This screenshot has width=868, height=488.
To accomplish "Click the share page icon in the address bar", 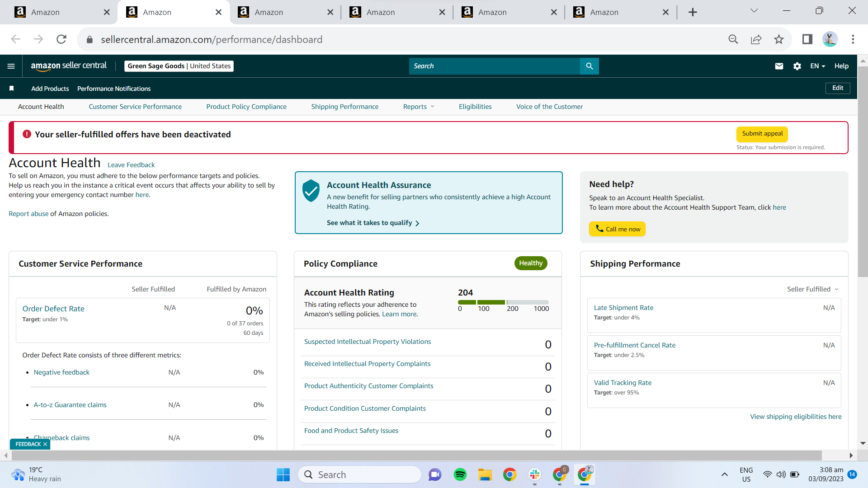I will [756, 39].
